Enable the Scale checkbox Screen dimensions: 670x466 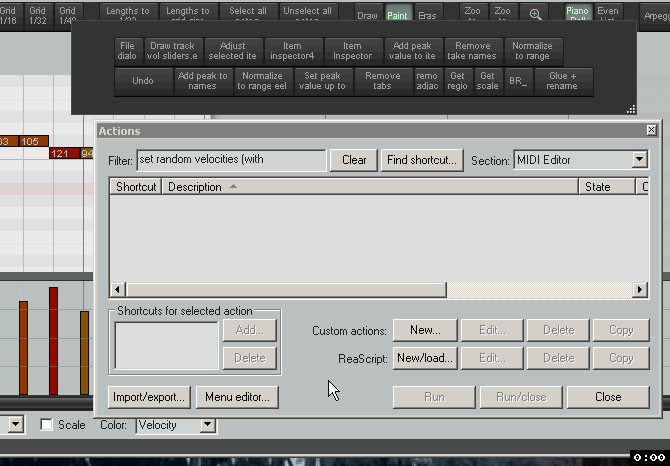click(46, 425)
